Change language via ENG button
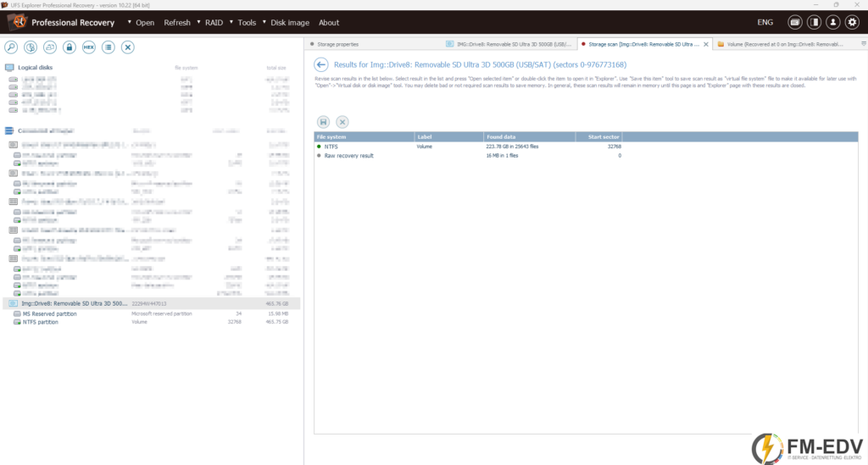 (x=765, y=23)
